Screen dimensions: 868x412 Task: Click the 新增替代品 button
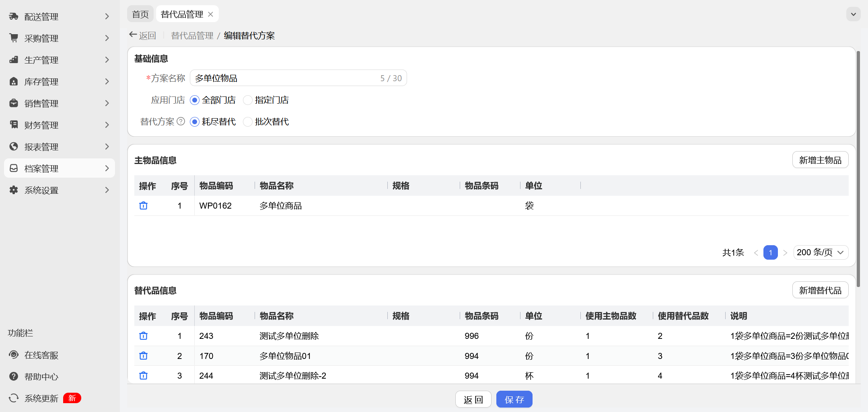(821, 290)
